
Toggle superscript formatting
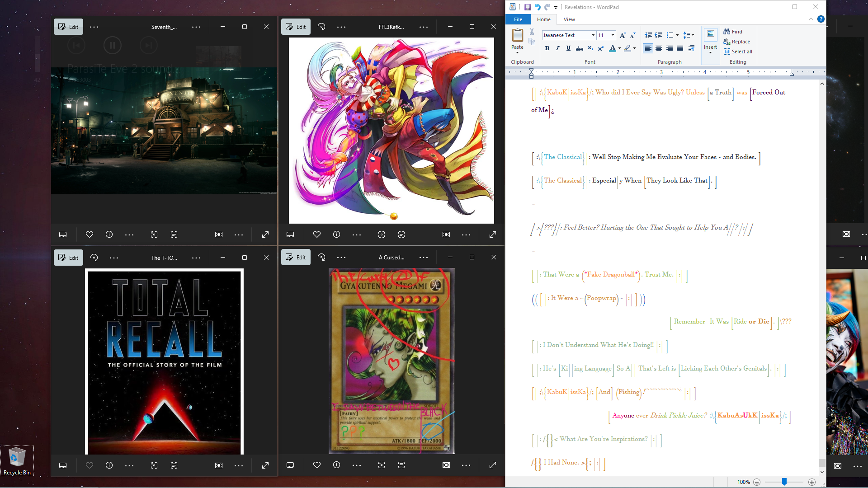(x=600, y=48)
